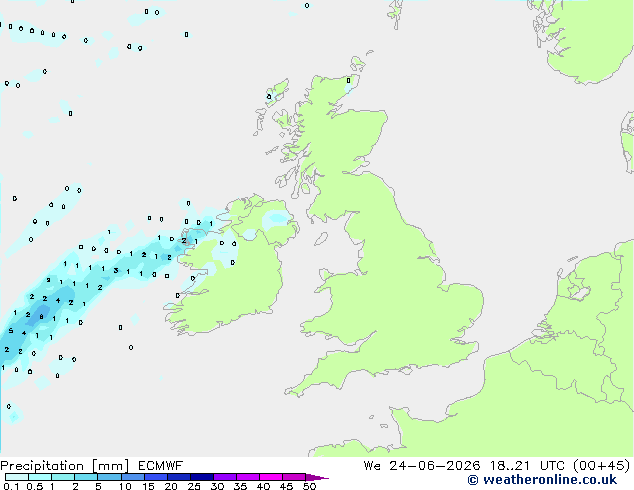
Task: Click the 20 to 25 mm legend swatch
Action: [178, 477]
